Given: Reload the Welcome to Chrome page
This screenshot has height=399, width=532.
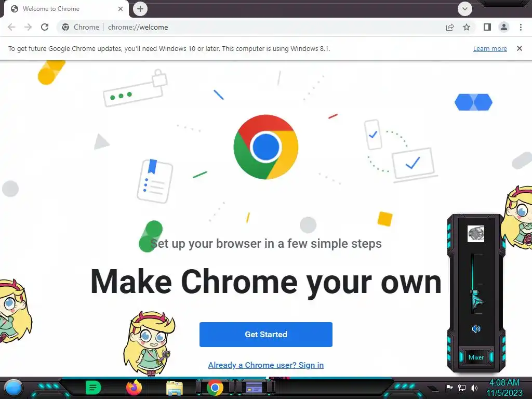Looking at the screenshot, I should (45, 27).
